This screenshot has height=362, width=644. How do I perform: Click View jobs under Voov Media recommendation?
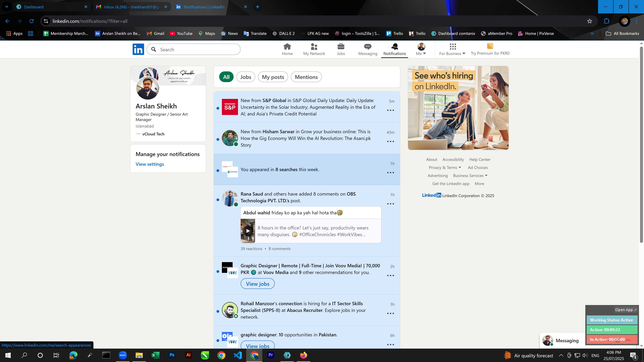tap(257, 284)
